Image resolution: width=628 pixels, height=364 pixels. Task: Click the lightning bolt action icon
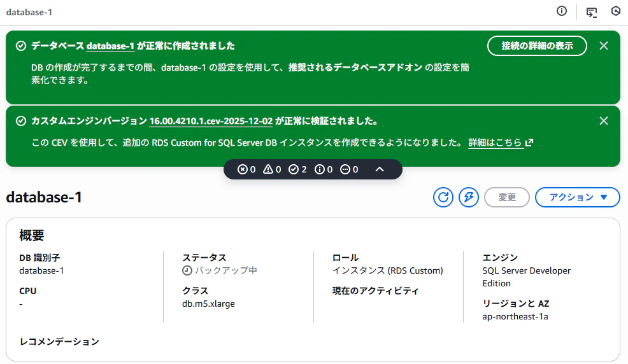coord(469,197)
